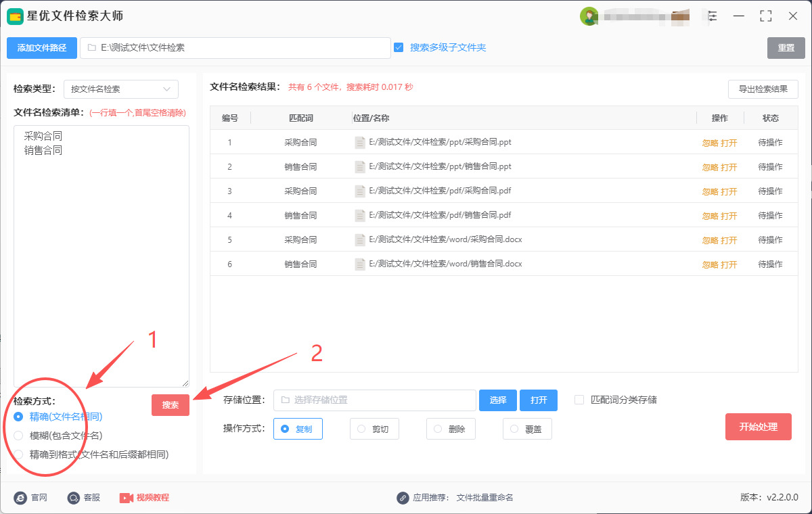Select 精确(文件名相同) search mode

point(18,417)
